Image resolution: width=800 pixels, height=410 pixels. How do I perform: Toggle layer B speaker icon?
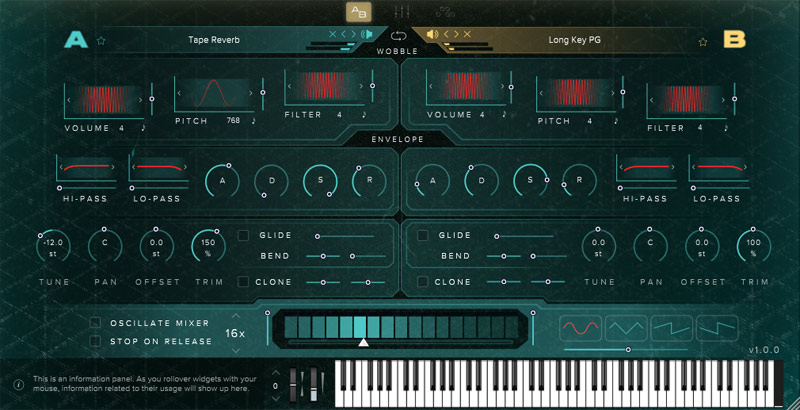(432, 33)
